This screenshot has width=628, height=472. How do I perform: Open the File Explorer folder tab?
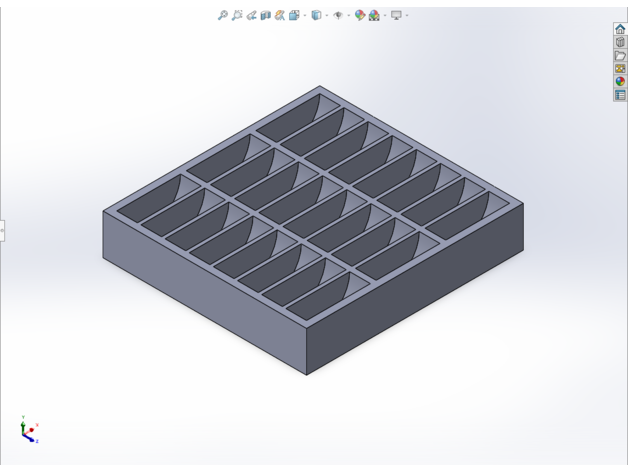point(620,55)
